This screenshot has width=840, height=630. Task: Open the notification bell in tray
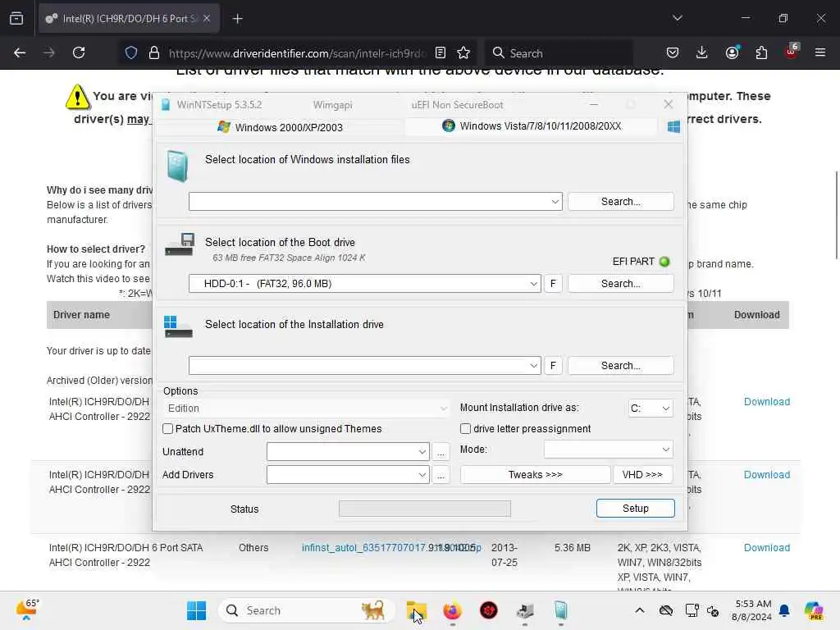click(784, 610)
